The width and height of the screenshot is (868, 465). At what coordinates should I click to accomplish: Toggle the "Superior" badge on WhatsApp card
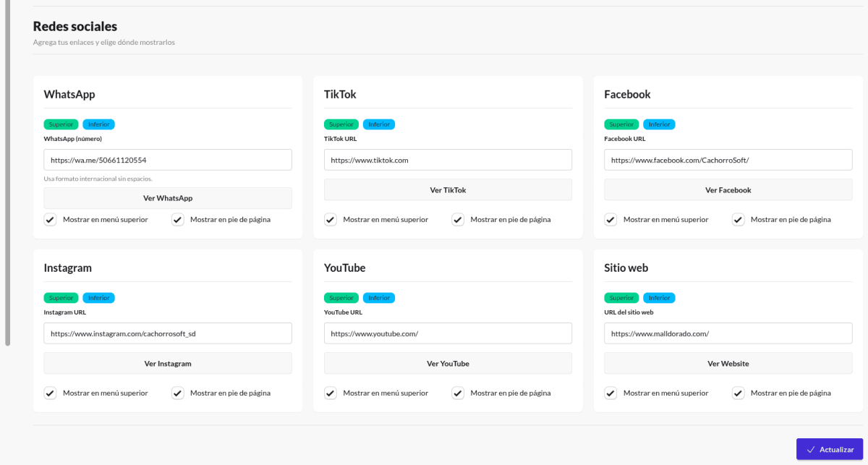pyautogui.click(x=61, y=124)
